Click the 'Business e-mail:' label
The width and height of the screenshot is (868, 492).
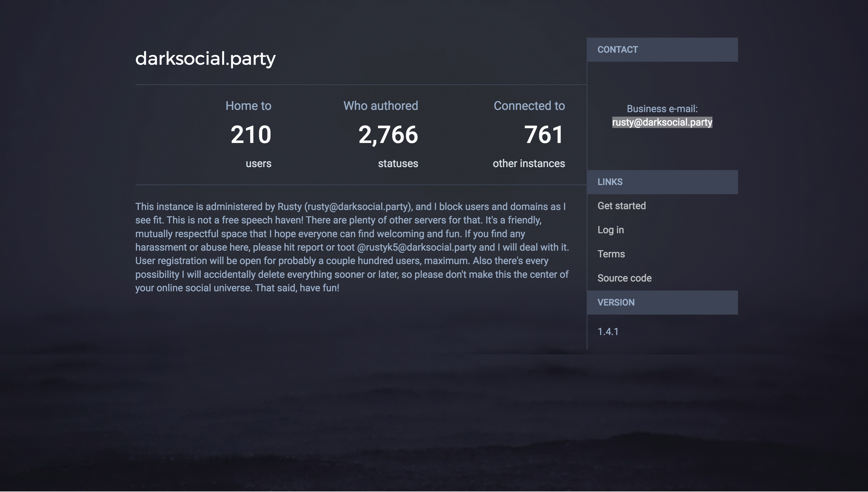pos(662,109)
